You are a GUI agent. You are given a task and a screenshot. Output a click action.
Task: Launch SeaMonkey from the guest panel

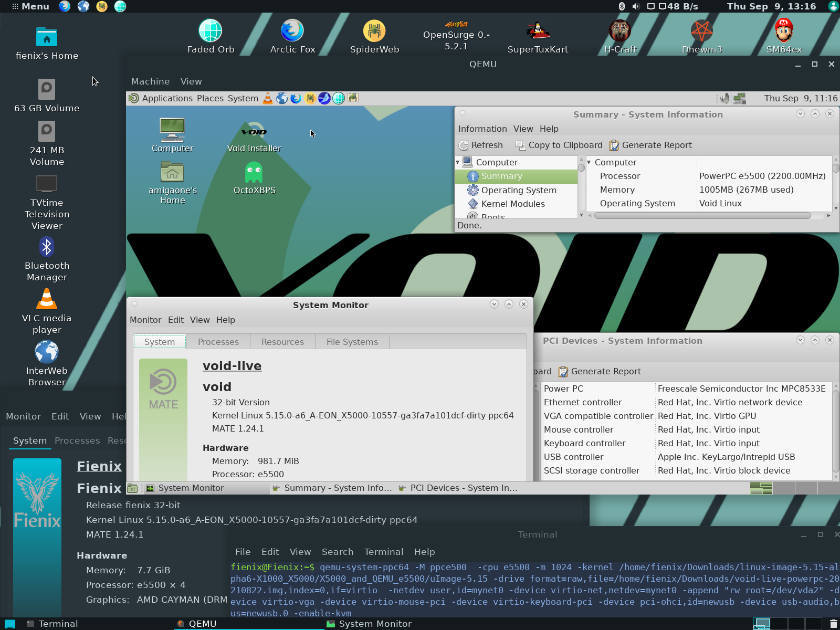[x=324, y=98]
